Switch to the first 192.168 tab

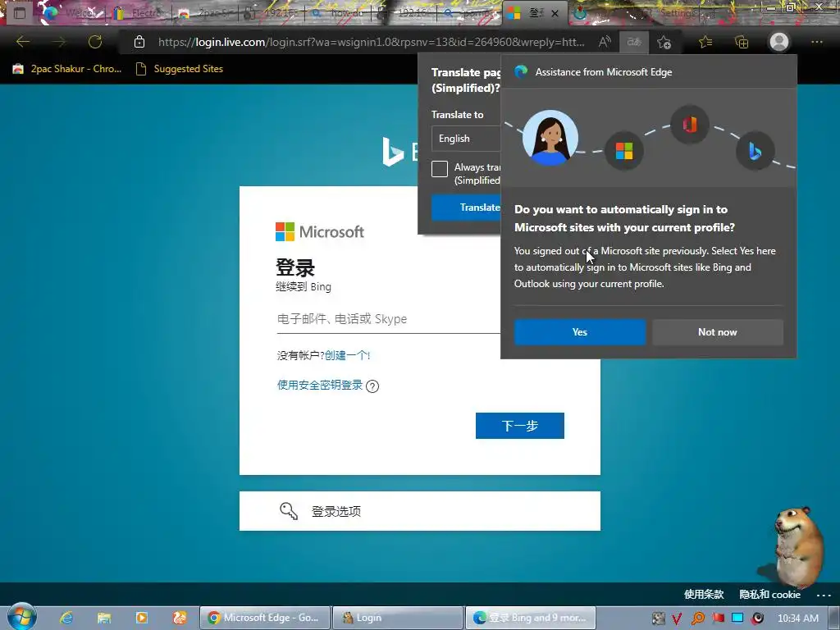coord(272,13)
